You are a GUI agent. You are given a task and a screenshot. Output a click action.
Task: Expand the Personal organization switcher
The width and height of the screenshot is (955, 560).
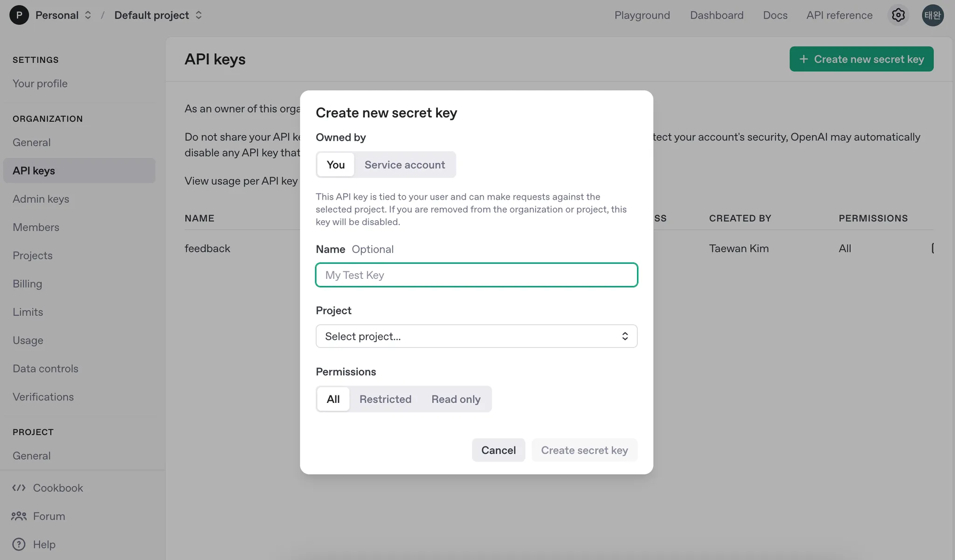click(88, 15)
